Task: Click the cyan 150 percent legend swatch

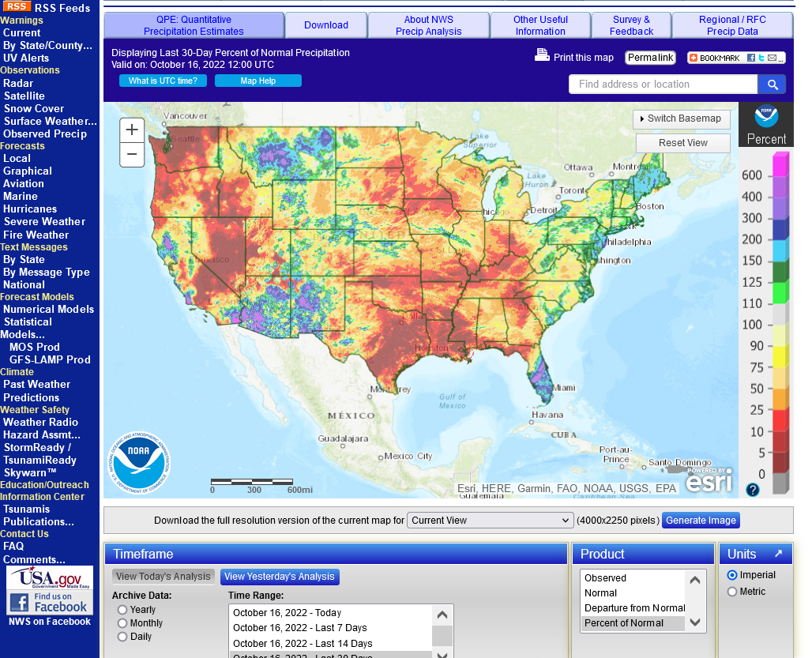Action: (x=780, y=250)
